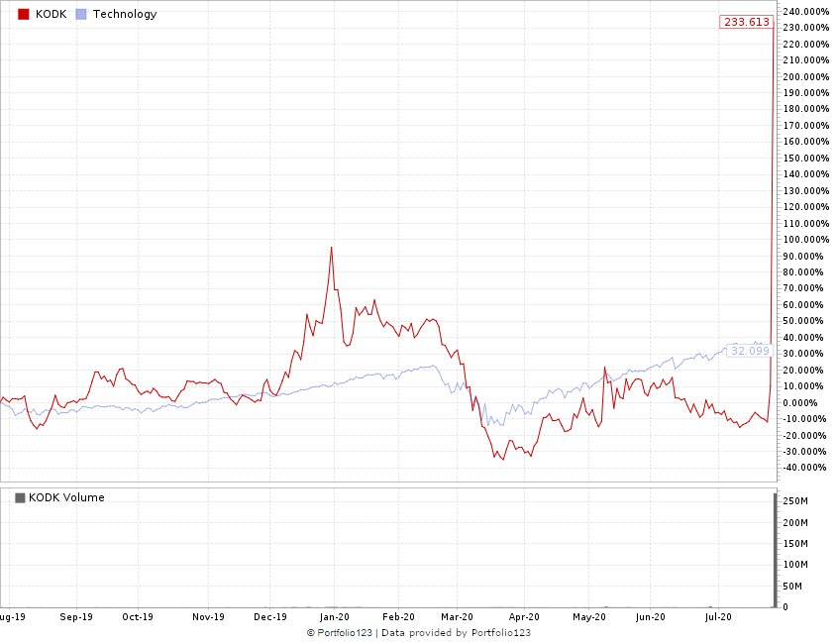Click the 150.000% axis label
The height and width of the screenshot is (644, 837).
pyautogui.click(x=806, y=159)
